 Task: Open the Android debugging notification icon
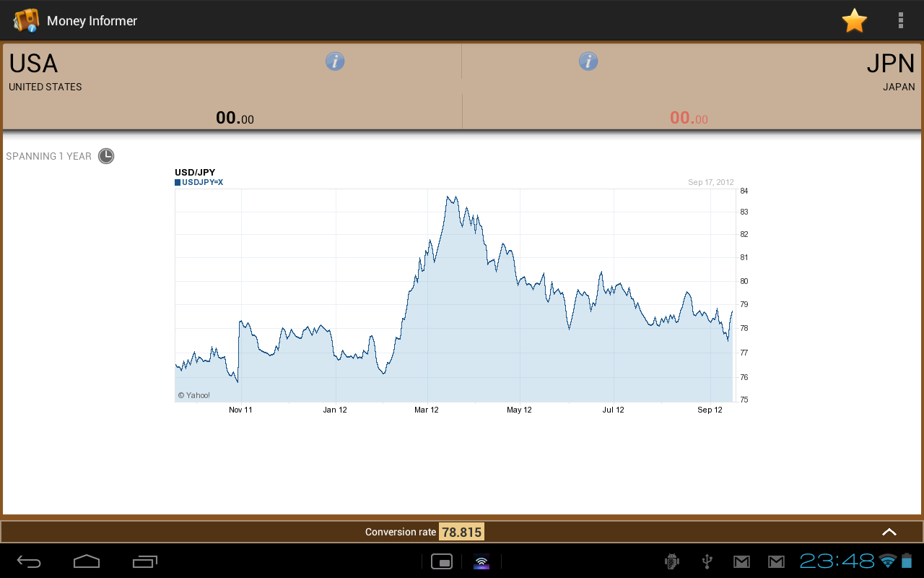click(x=672, y=561)
